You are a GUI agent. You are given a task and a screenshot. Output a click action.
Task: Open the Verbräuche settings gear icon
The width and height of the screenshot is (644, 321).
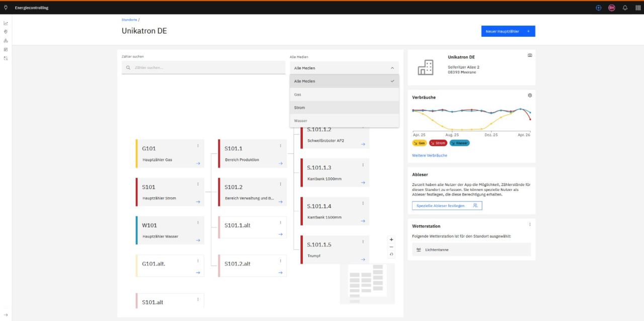[x=530, y=95]
